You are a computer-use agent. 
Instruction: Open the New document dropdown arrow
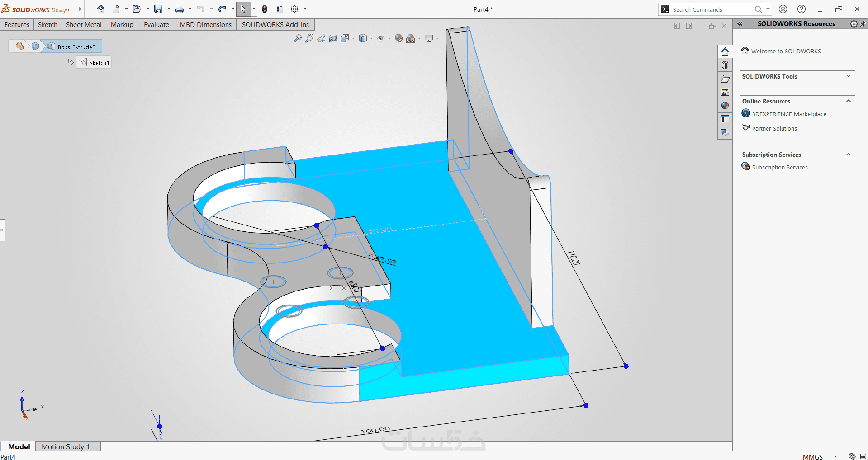[126, 9]
